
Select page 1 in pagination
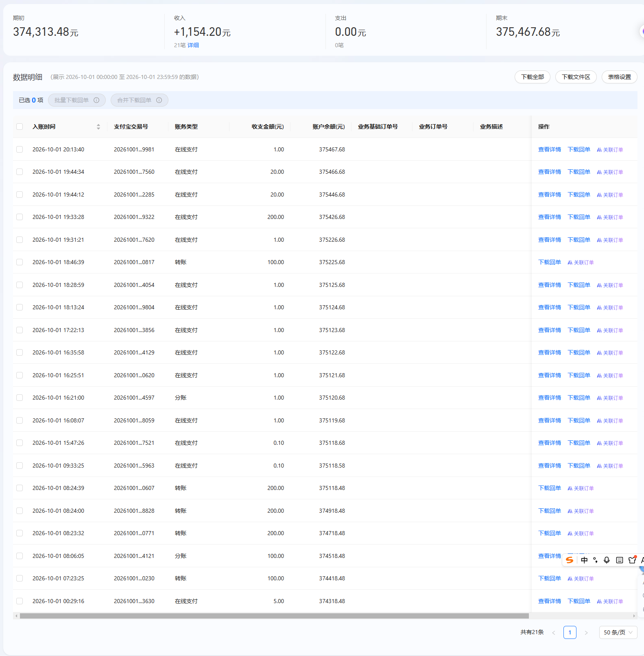[x=570, y=632]
